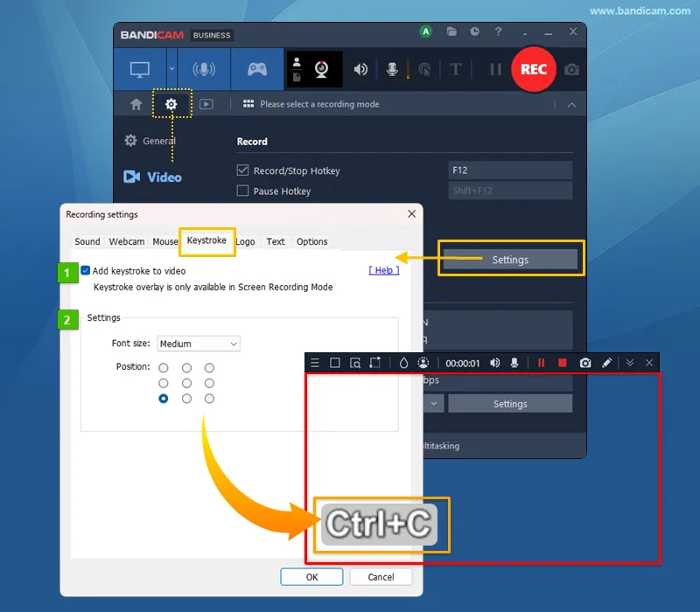This screenshot has width=700, height=612.
Task: Click Cancel in Recording settings
Action: 381,577
